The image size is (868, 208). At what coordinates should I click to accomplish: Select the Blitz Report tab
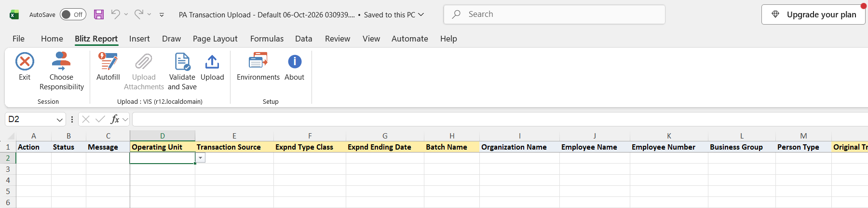[x=96, y=39]
